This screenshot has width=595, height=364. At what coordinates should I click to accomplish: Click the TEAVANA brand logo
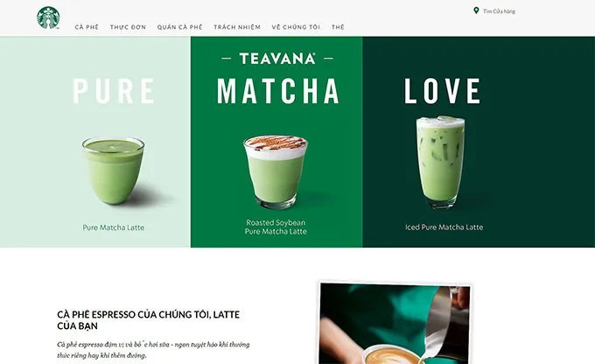coord(277,59)
